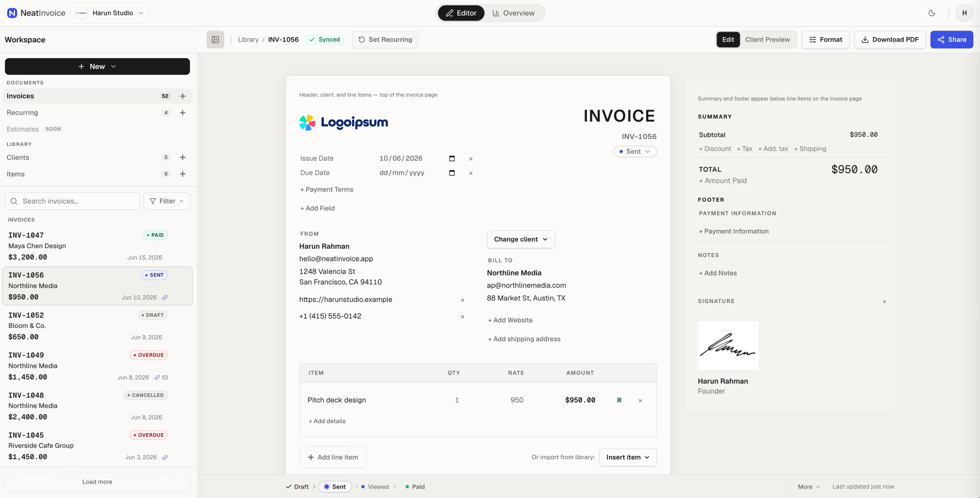Set status to Draft in footer
This screenshot has height=498, width=980.
(297, 487)
